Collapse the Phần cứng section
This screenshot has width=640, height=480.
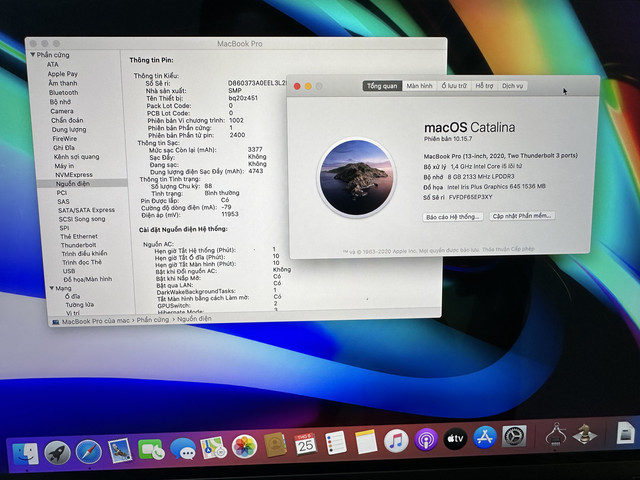pyautogui.click(x=32, y=54)
